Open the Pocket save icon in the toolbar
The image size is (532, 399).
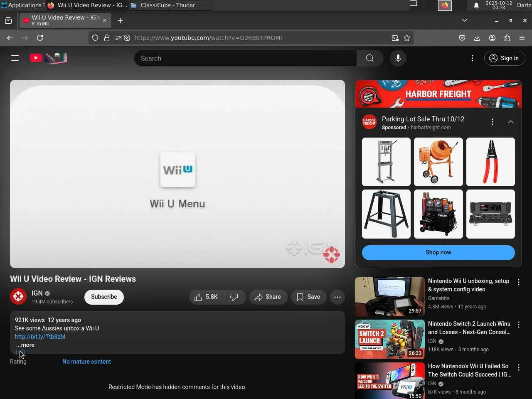[x=462, y=38]
